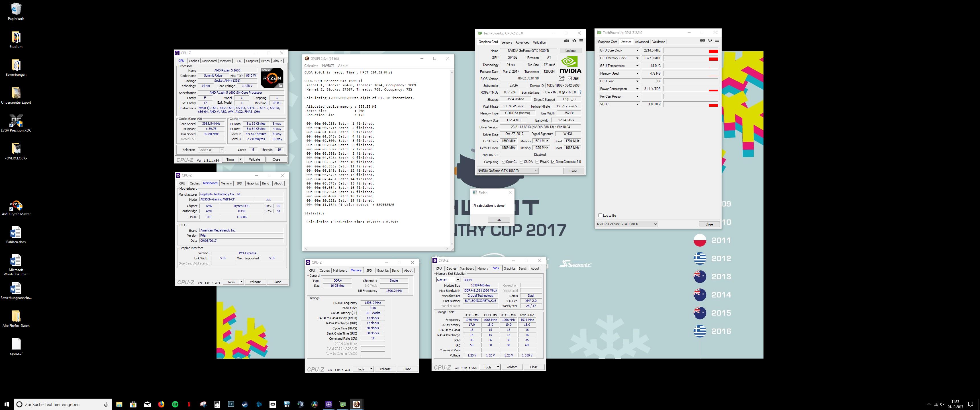
Task: Open the GPU Core Clock sensor dropdown
Action: point(637,50)
